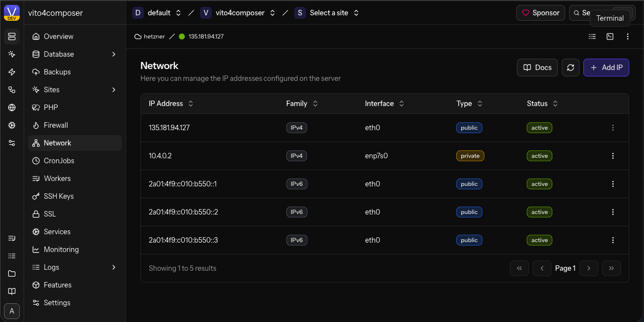Sort by the IP Address column

[171, 104]
